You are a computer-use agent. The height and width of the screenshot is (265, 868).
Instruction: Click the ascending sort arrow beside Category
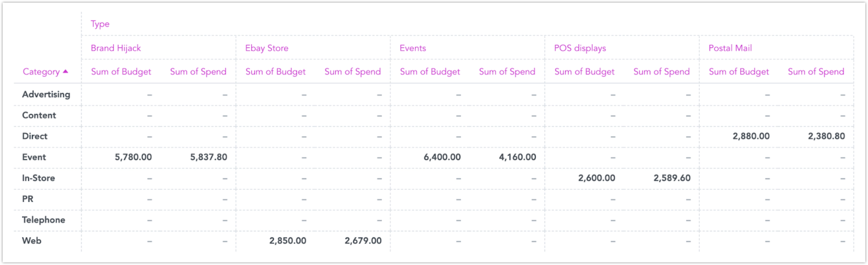pyautogui.click(x=66, y=72)
